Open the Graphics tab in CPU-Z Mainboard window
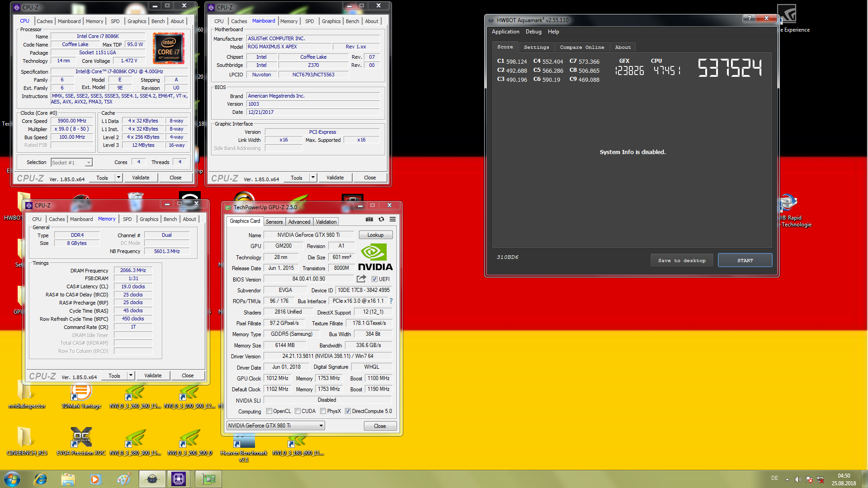This screenshot has height=488, width=868. click(331, 21)
